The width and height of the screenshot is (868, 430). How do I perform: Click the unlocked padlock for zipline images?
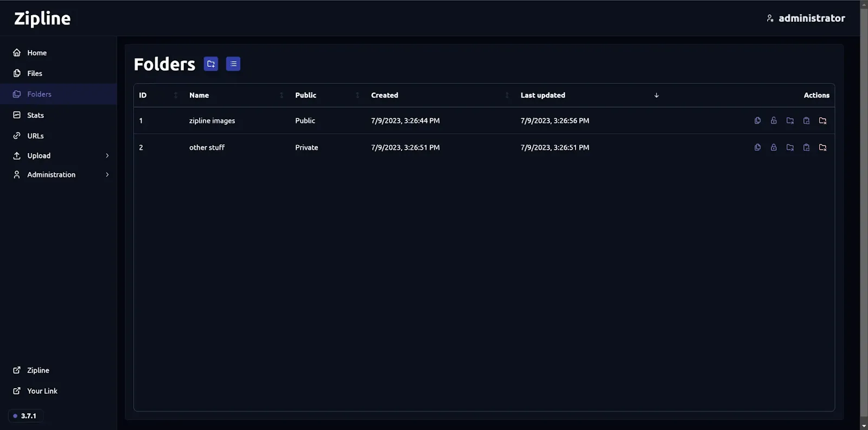[x=774, y=121]
